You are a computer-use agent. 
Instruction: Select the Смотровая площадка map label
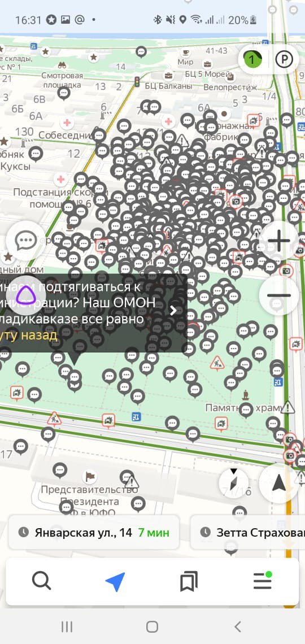pos(62,80)
